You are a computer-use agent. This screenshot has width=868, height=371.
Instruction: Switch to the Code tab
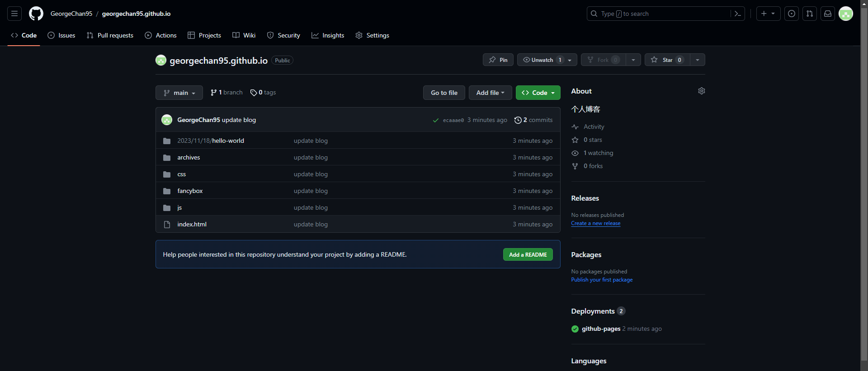pyautogui.click(x=24, y=35)
